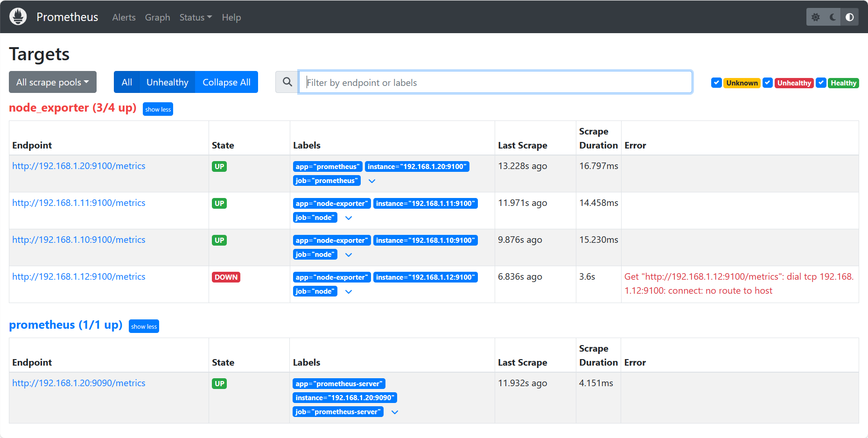
Task: Focus the Filter by endpoint or labels field
Action: (x=495, y=82)
